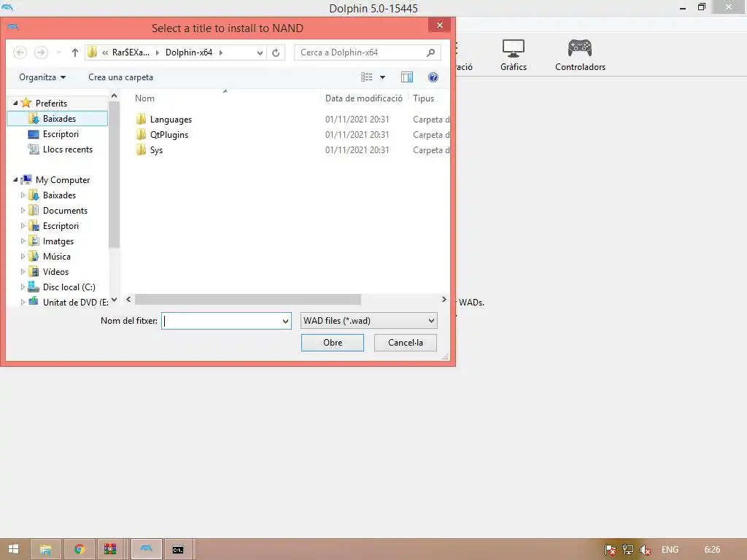Go back in file dialog navigation
This screenshot has height=560, width=747.
pos(20,52)
